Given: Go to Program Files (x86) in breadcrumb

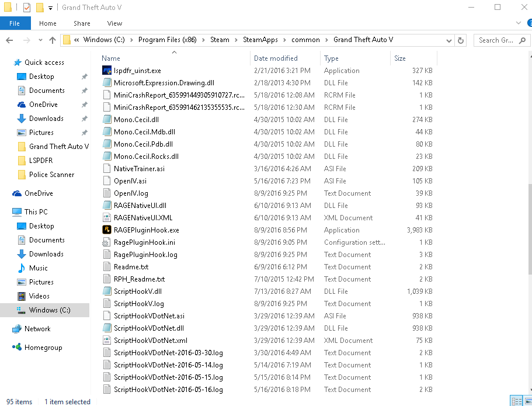Looking at the screenshot, I should point(167,40).
